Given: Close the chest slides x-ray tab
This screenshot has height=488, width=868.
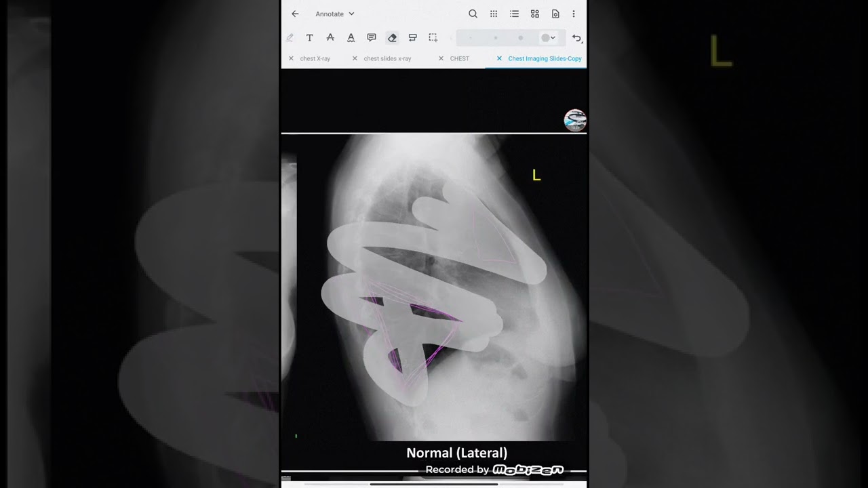Looking at the screenshot, I should (355, 58).
